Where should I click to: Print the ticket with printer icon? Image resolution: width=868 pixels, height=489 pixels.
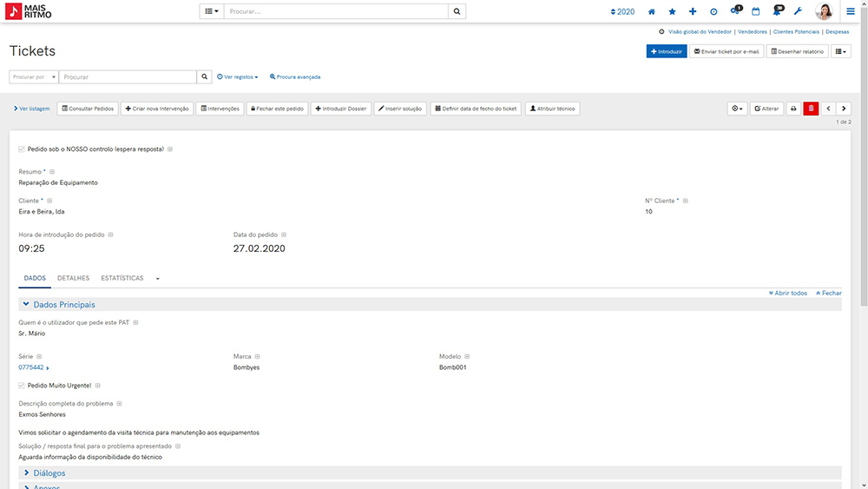793,109
